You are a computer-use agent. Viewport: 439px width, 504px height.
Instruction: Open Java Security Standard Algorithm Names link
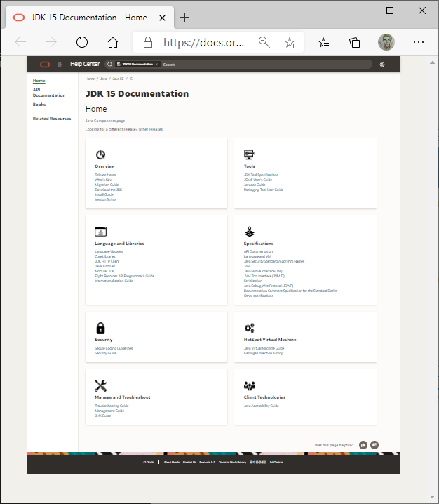(274, 261)
